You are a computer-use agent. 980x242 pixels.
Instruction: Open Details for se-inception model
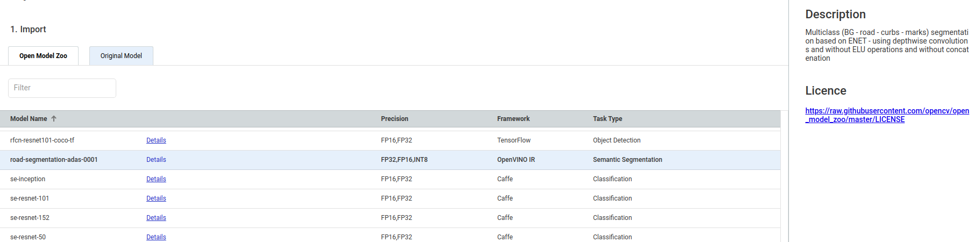(x=156, y=179)
